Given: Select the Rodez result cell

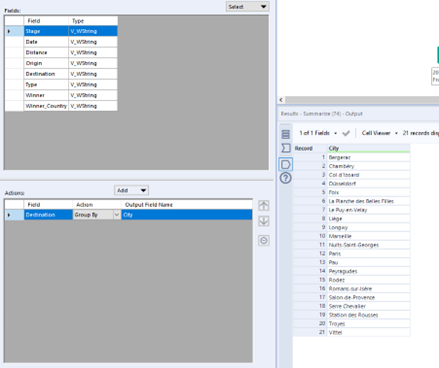Looking at the screenshot, I should click(x=368, y=280).
